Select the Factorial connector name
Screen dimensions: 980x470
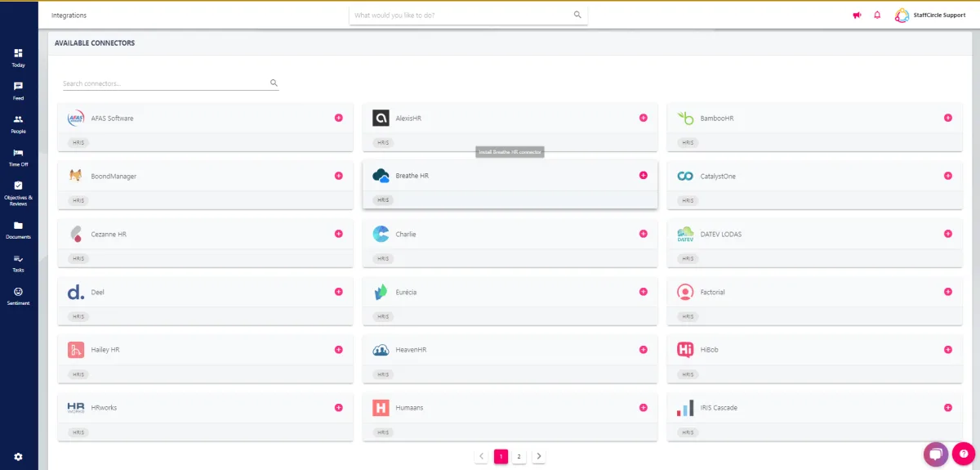coord(713,293)
